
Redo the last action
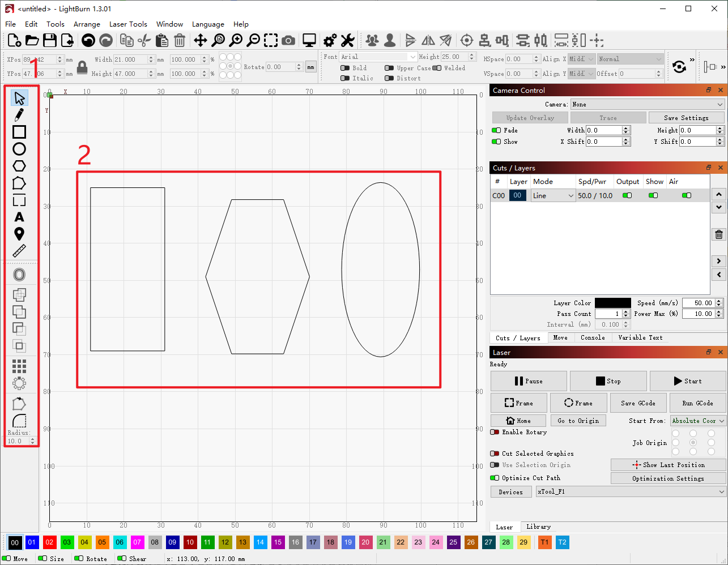(105, 40)
